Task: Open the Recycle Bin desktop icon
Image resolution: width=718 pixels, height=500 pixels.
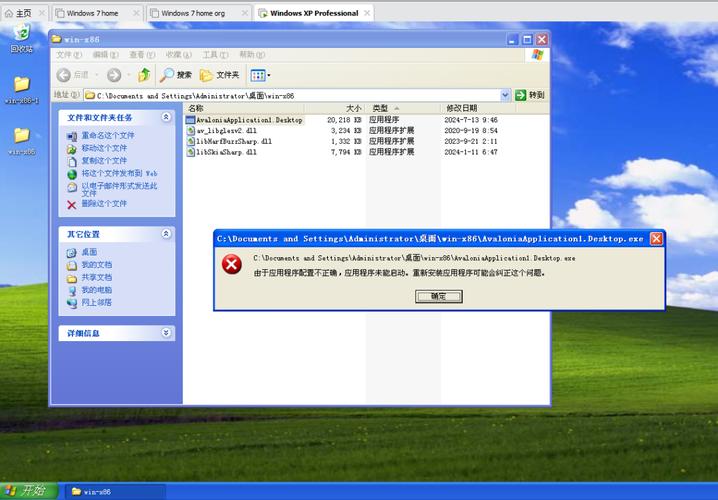Action: point(22,38)
